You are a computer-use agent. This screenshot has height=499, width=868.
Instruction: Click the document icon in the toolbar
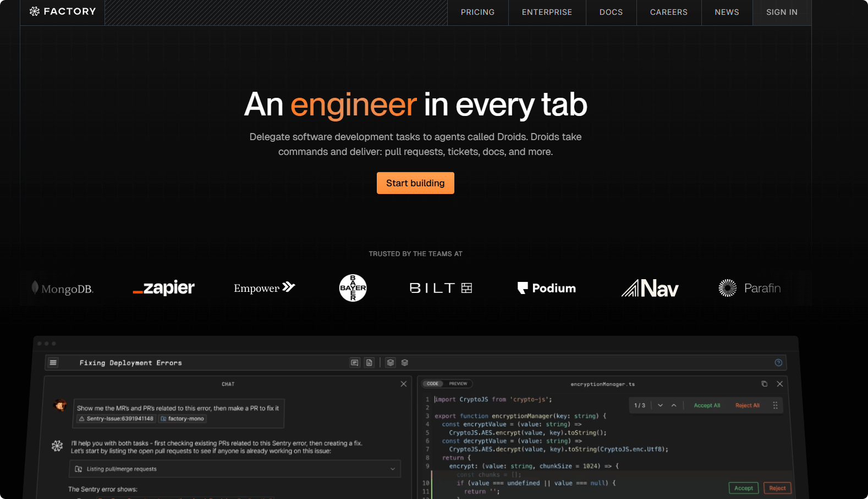click(x=370, y=363)
